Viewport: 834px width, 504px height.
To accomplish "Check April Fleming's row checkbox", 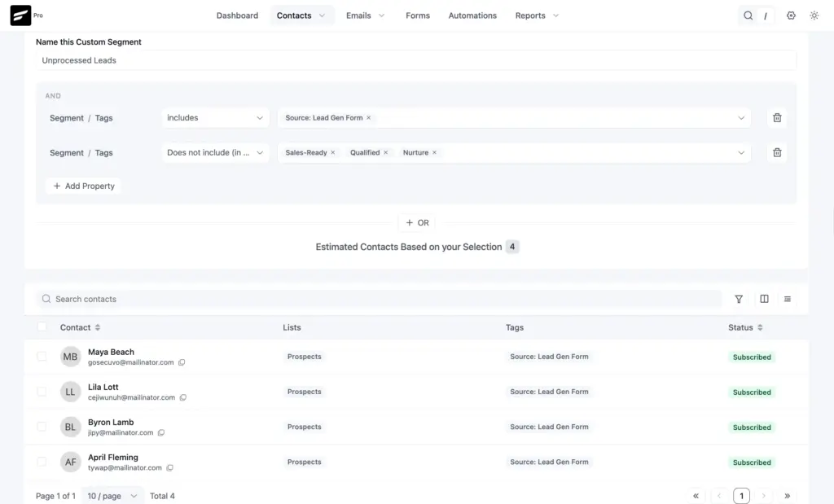I will tap(42, 462).
